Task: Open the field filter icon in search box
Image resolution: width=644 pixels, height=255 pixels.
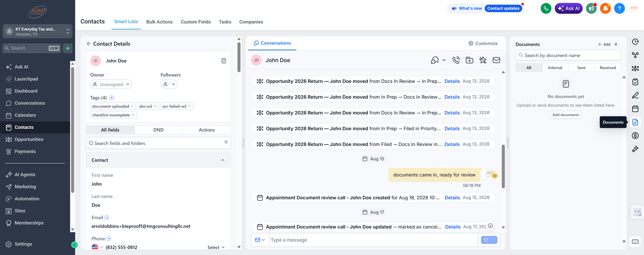Action: tap(226, 143)
